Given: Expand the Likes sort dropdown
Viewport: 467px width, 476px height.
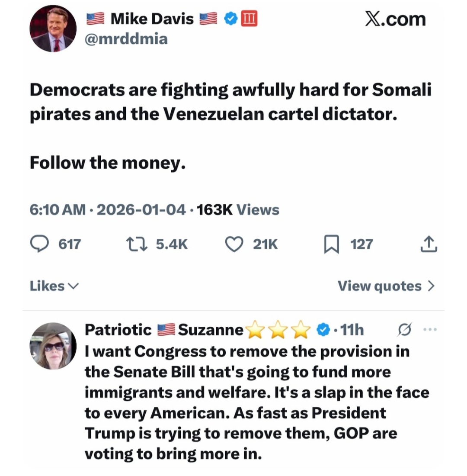Looking at the screenshot, I should (54, 286).
